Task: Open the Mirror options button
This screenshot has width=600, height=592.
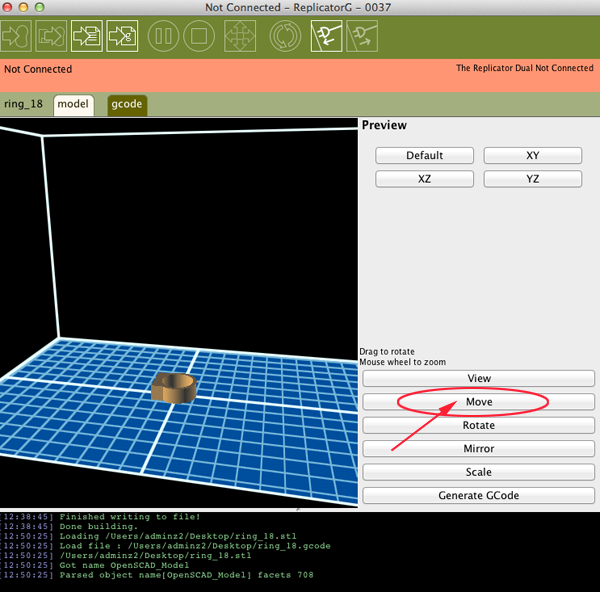Action: pos(479,448)
